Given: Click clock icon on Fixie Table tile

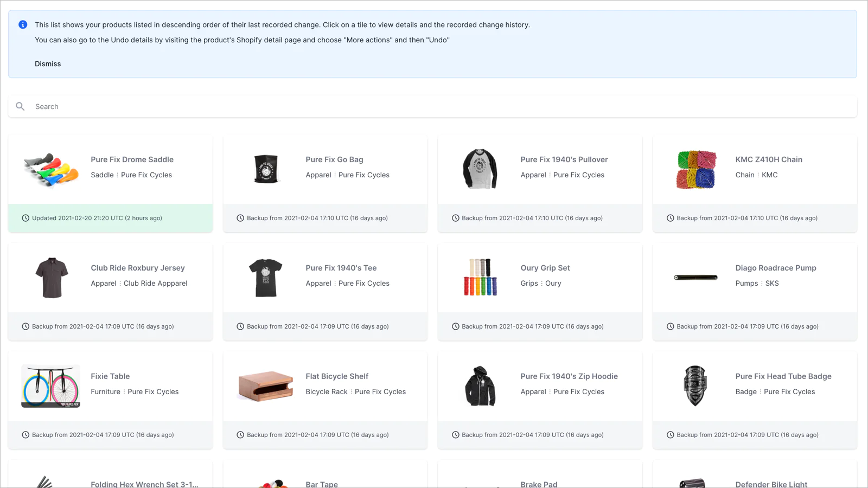Looking at the screenshot, I should click(25, 435).
